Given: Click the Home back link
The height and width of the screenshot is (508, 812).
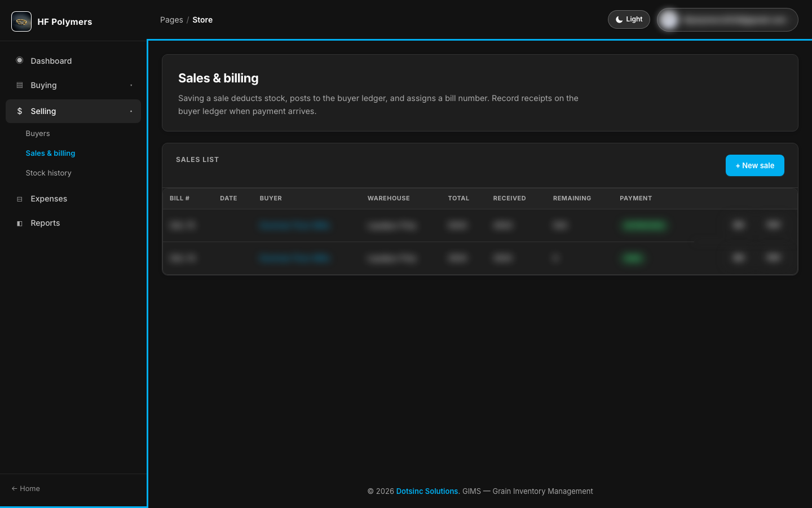Looking at the screenshot, I should pyautogui.click(x=26, y=489).
